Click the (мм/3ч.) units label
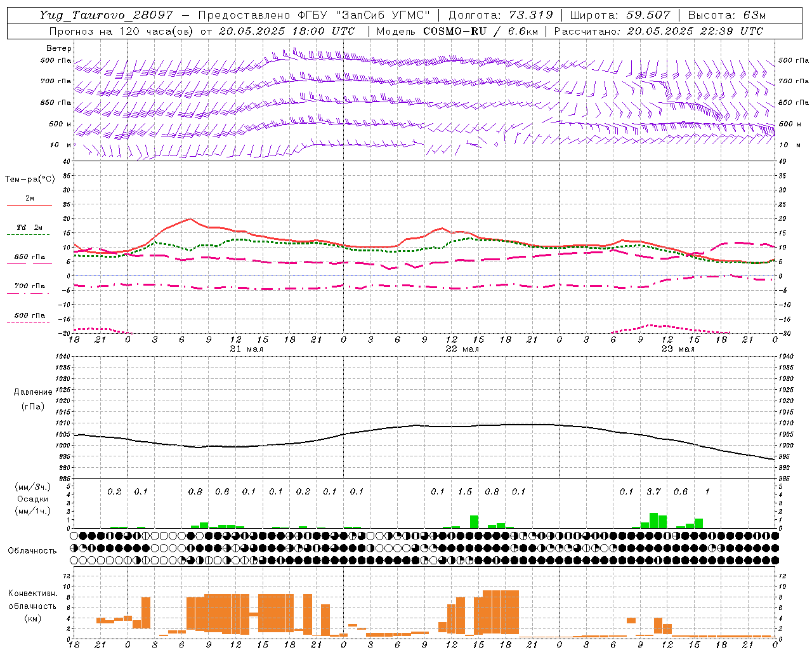 click(x=33, y=487)
